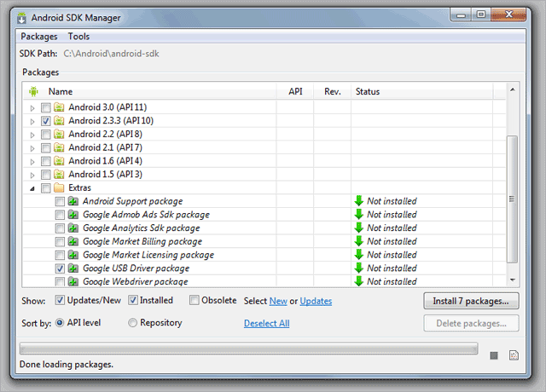Click the loading progress bar
Viewport: 546px width, 392px height.
pos(248,349)
